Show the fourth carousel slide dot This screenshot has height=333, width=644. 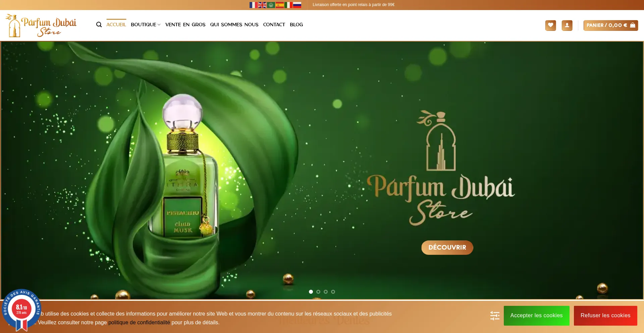[x=333, y=292]
